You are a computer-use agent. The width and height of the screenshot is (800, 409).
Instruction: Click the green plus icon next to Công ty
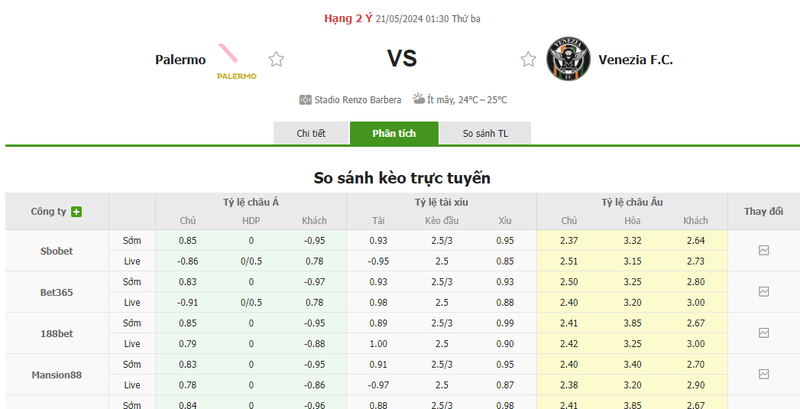tap(77, 212)
